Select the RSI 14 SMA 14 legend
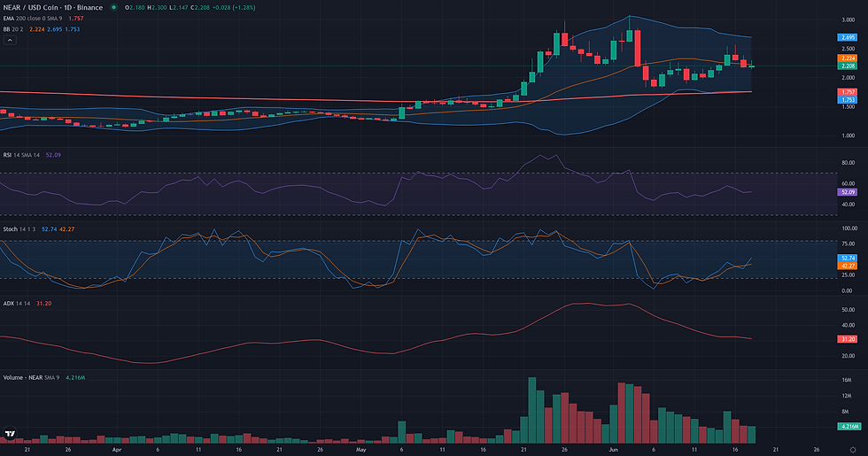This screenshot has width=868, height=456. tap(21, 155)
